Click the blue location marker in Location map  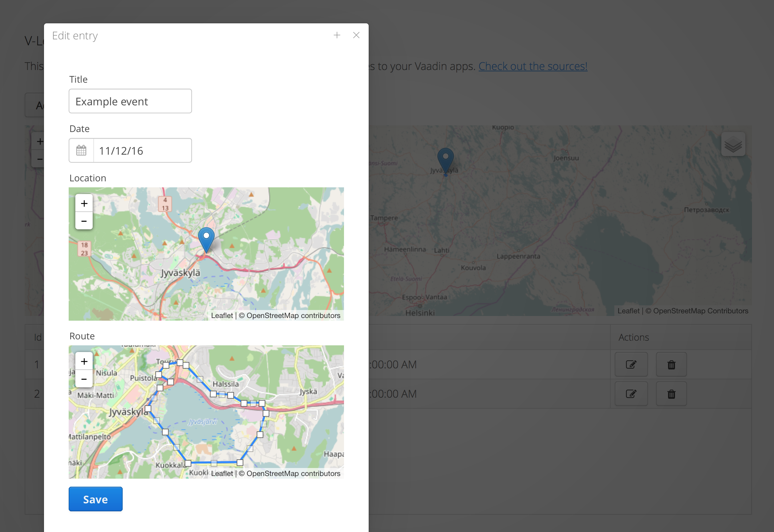206,239
